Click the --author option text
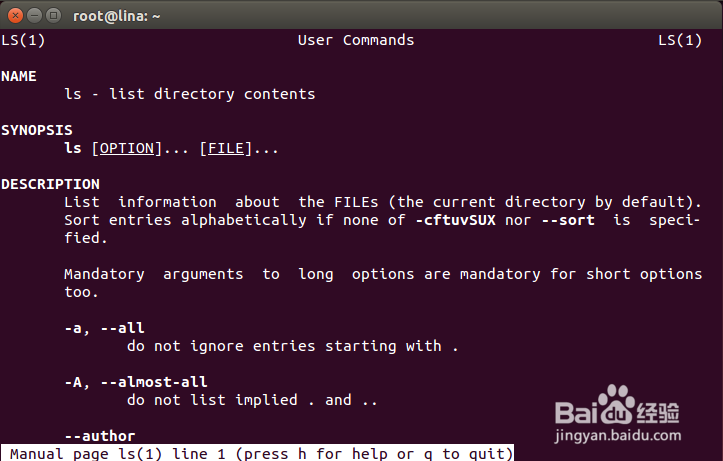This screenshot has height=461, width=723. tap(99, 436)
